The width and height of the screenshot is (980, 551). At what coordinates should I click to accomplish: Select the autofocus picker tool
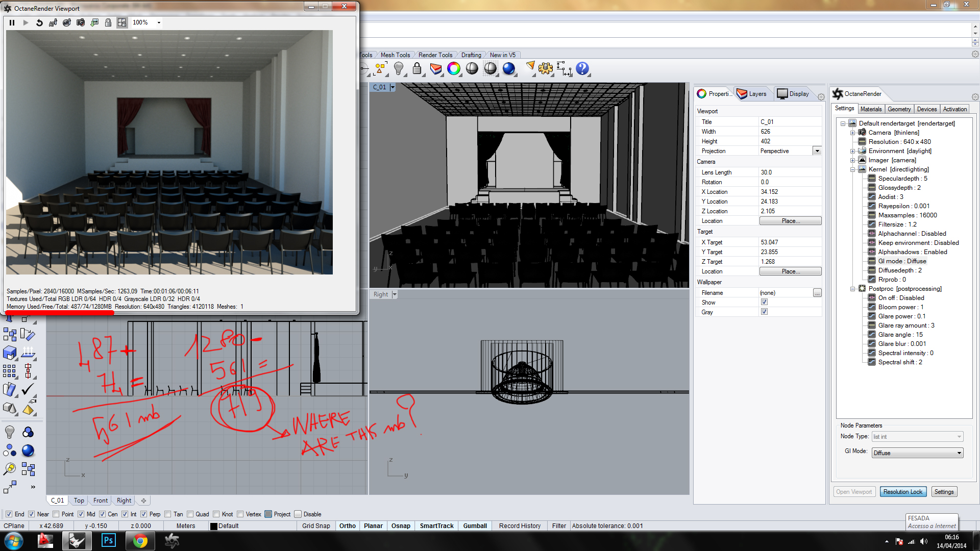click(53, 22)
